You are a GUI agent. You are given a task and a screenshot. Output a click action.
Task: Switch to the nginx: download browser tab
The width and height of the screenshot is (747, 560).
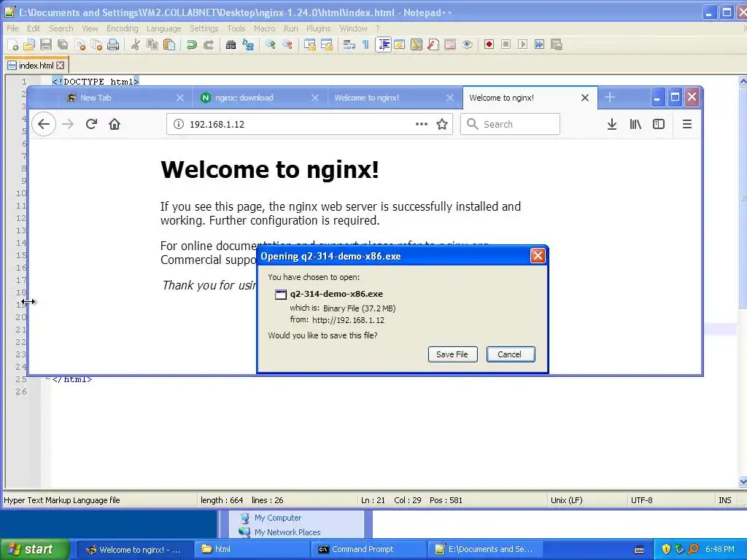point(244,98)
